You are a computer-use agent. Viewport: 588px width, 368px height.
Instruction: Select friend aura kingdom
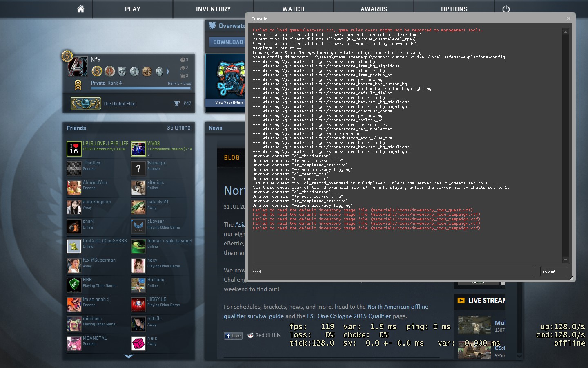tap(98, 207)
